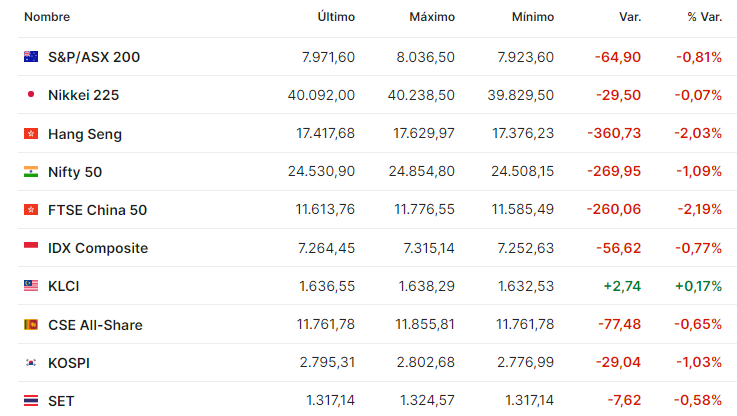
Task: Click the Indonesia flag beside IDX Composite
Action: [31, 248]
